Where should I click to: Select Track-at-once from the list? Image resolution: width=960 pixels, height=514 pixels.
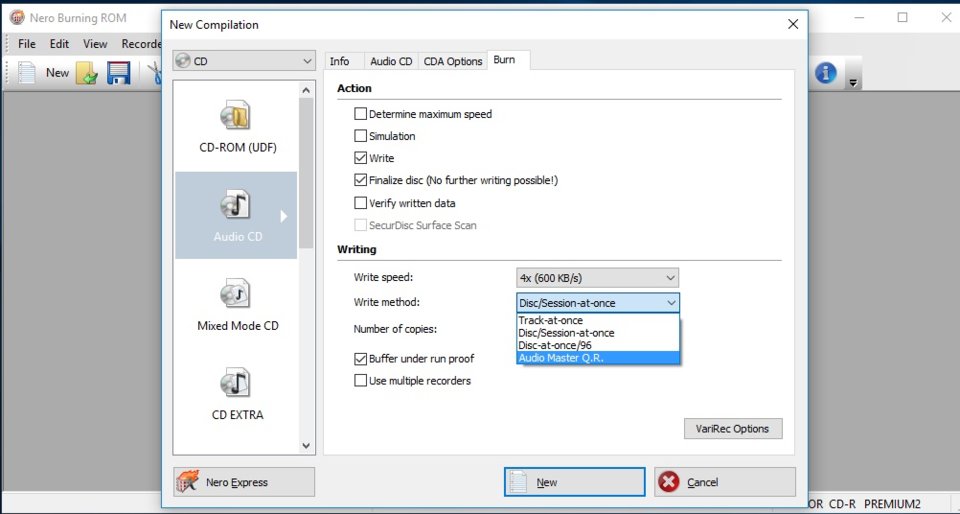(x=598, y=320)
